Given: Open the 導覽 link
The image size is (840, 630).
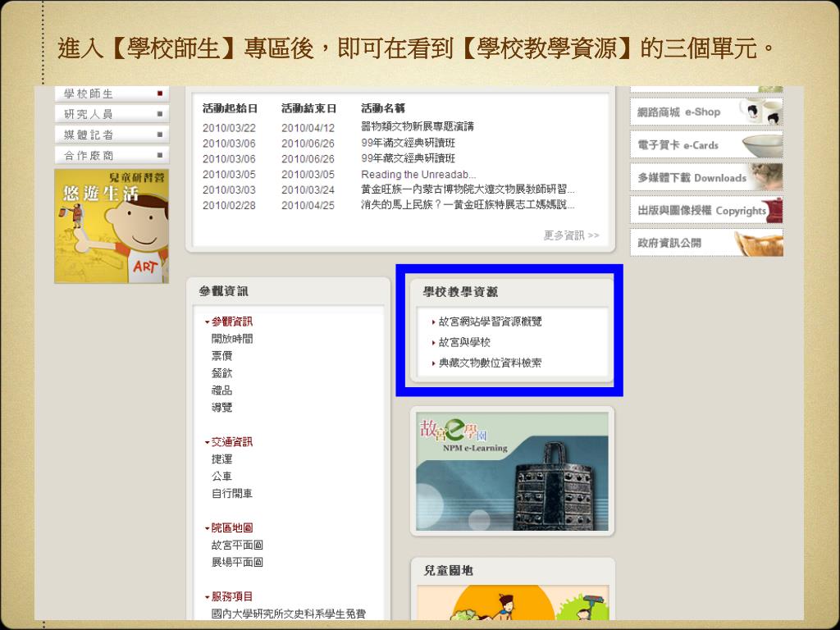Looking at the screenshot, I should pyautogui.click(x=221, y=407).
